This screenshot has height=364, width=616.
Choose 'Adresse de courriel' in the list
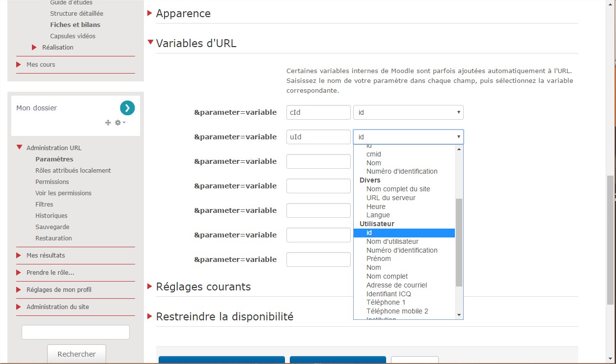coord(396,285)
